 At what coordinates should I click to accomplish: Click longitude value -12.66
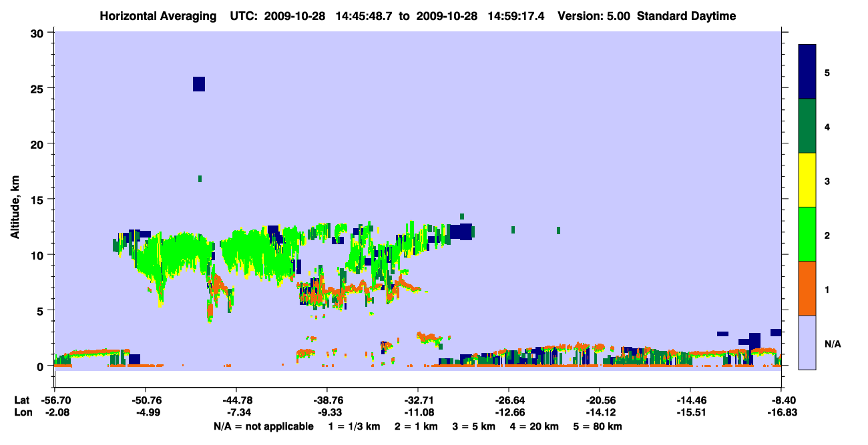508,412
